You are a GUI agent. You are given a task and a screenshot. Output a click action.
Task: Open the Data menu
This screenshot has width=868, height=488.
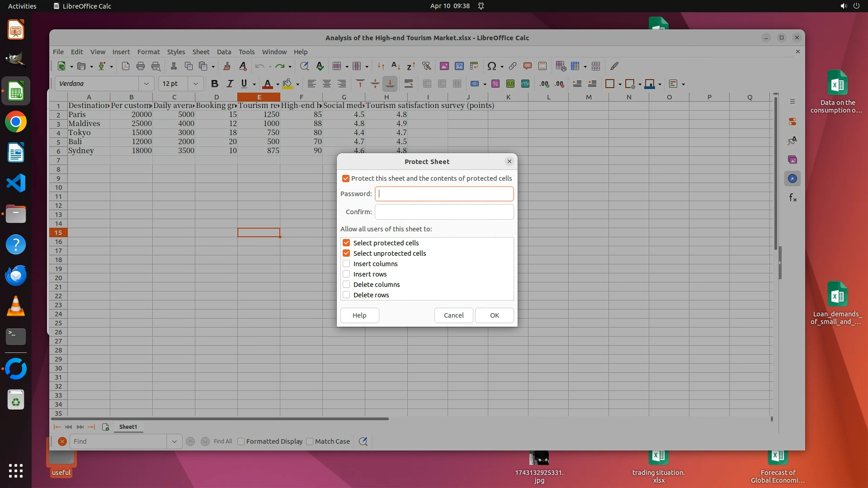pyautogui.click(x=224, y=52)
